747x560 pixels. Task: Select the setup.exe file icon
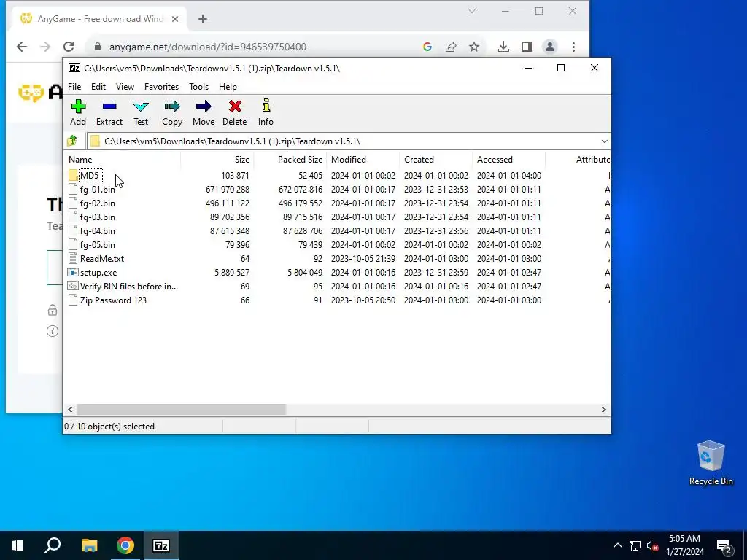pos(72,273)
